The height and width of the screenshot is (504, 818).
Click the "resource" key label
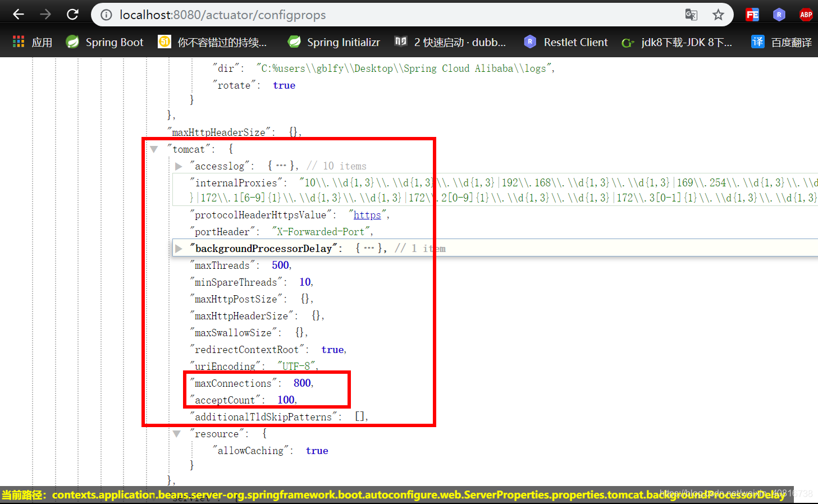pos(217,434)
